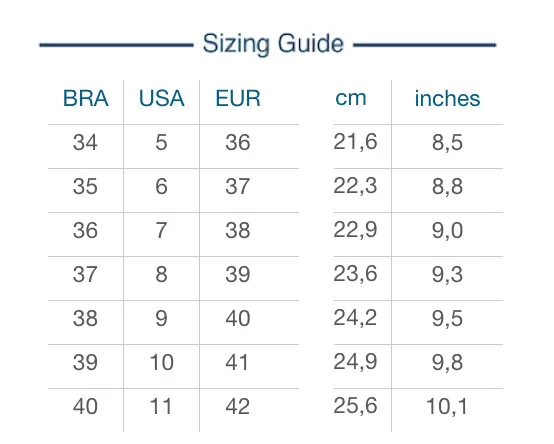
Task: Click EUR size 39 cell
Action: [x=238, y=274]
